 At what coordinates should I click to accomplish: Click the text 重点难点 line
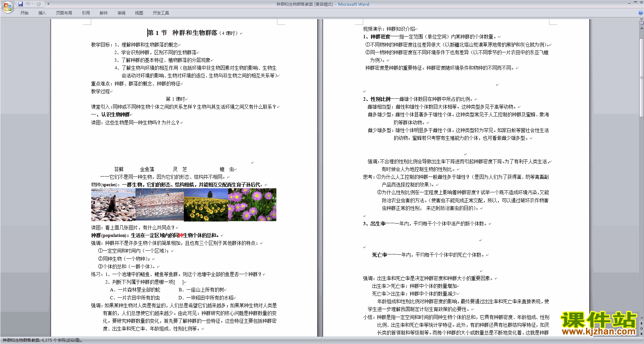[x=136, y=84]
